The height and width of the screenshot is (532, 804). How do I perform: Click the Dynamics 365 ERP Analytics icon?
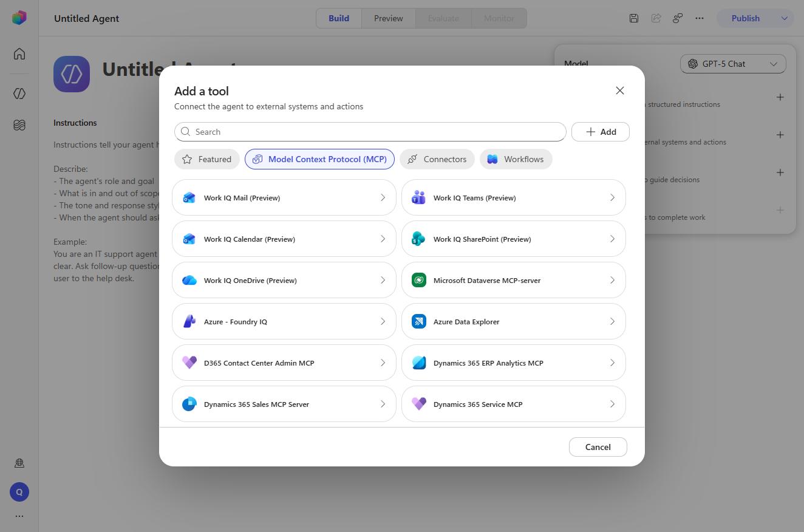coord(418,363)
